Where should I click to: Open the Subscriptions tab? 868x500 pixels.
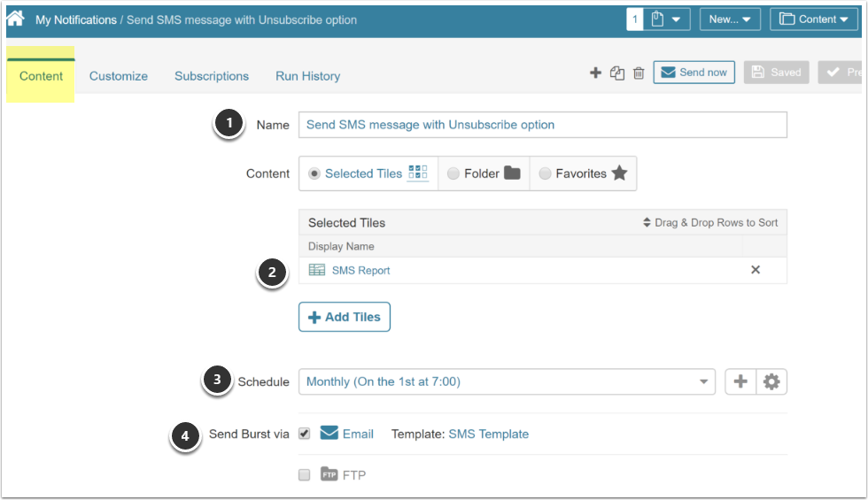[212, 76]
